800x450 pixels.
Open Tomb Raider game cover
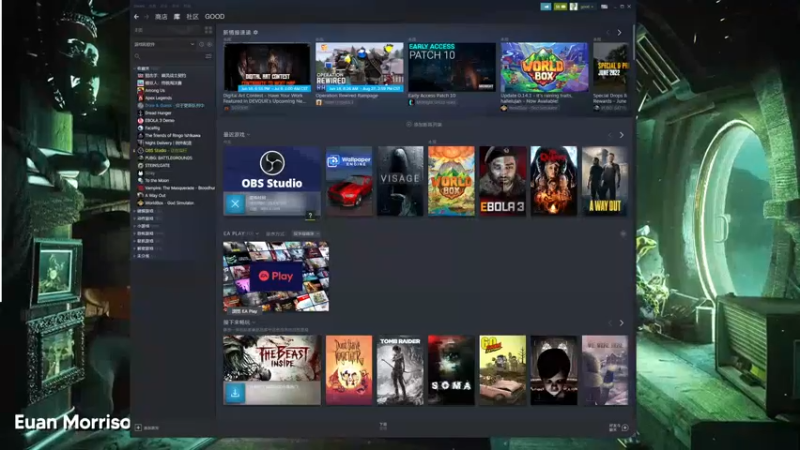[400, 370]
